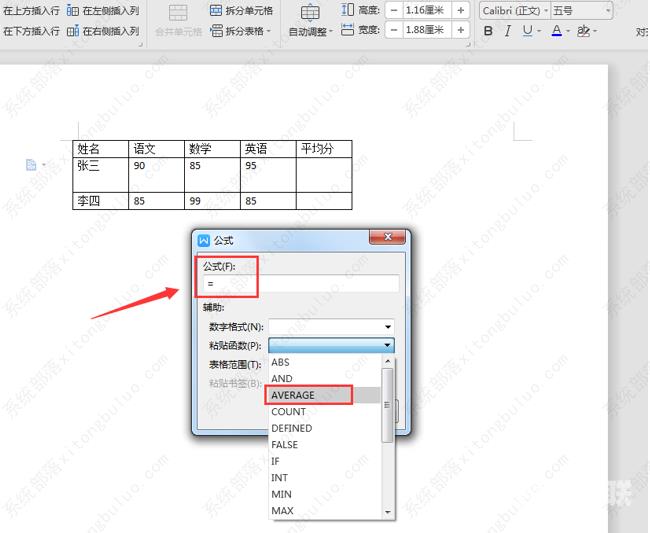Select DEFINED from the function list
This screenshot has width=650, height=533.
point(325,428)
